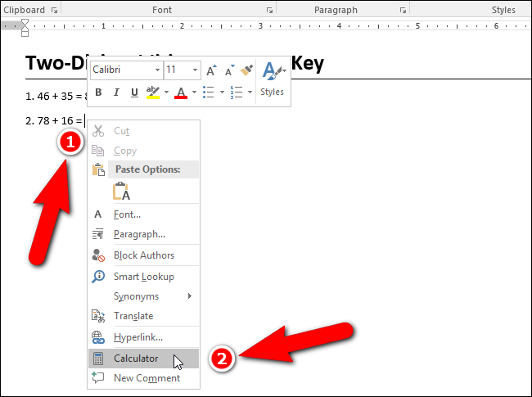Select the Format Painter brush
532x397 pixels.
[x=246, y=70]
